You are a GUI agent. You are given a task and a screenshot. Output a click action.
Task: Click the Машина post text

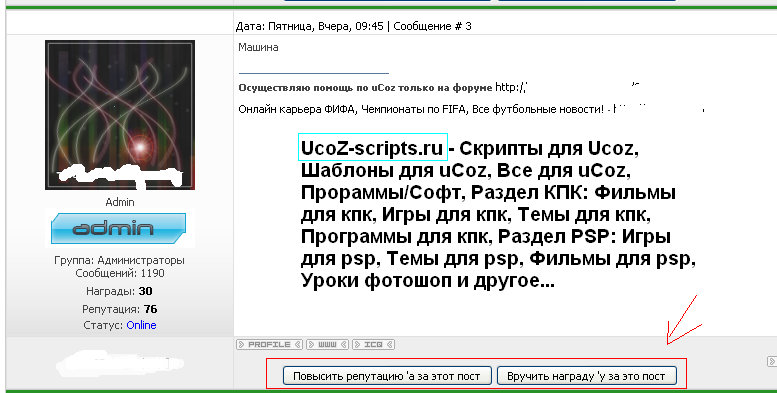click(x=258, y=48)
